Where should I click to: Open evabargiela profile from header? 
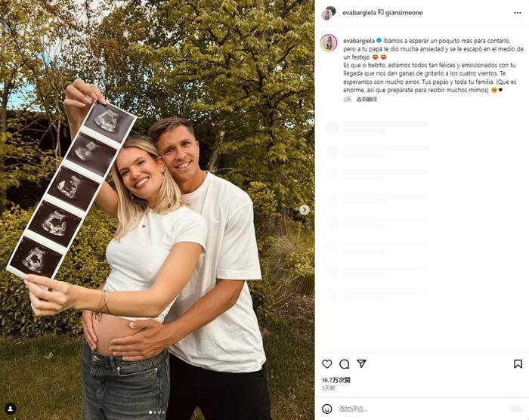(x=359, y=13)
